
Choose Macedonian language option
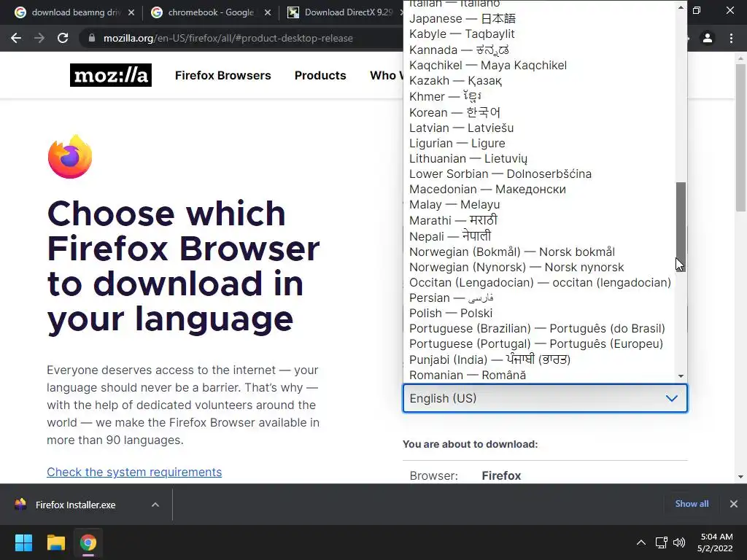[x=539, y=189]
